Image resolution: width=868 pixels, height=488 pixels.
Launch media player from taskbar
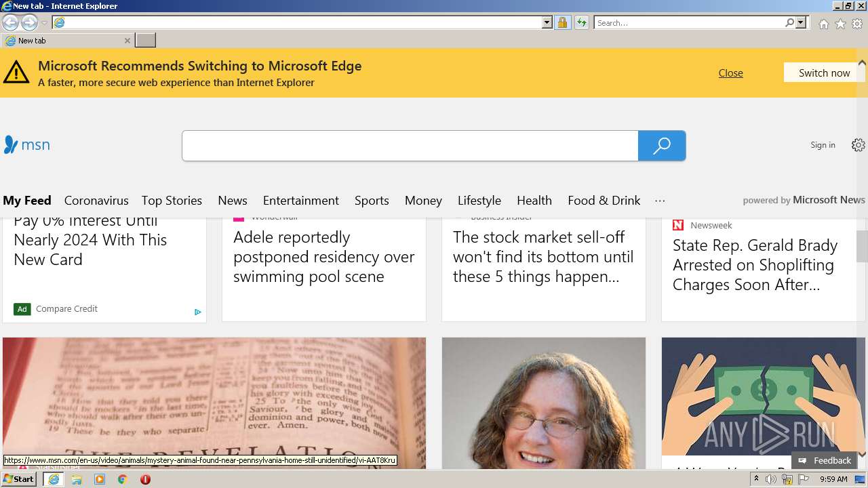click(100, 479)
